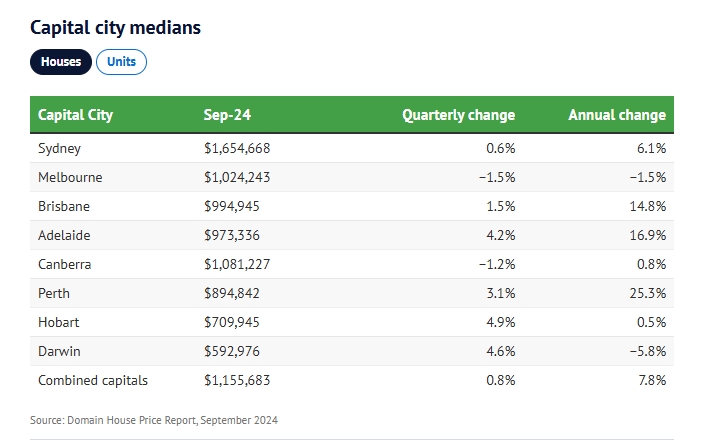Click the Quarterly change column header
Screen dimensions: 705x440
(x=458, y=115)
